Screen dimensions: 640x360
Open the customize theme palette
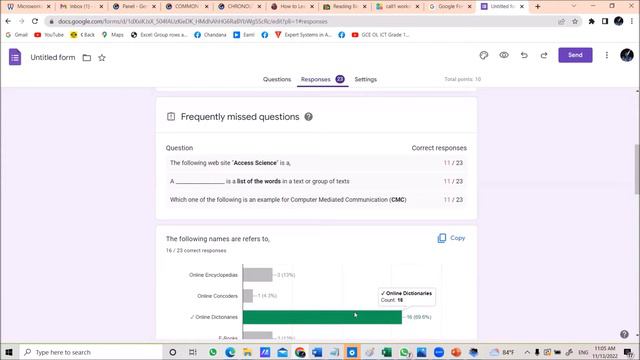click(x=484, y=55)
